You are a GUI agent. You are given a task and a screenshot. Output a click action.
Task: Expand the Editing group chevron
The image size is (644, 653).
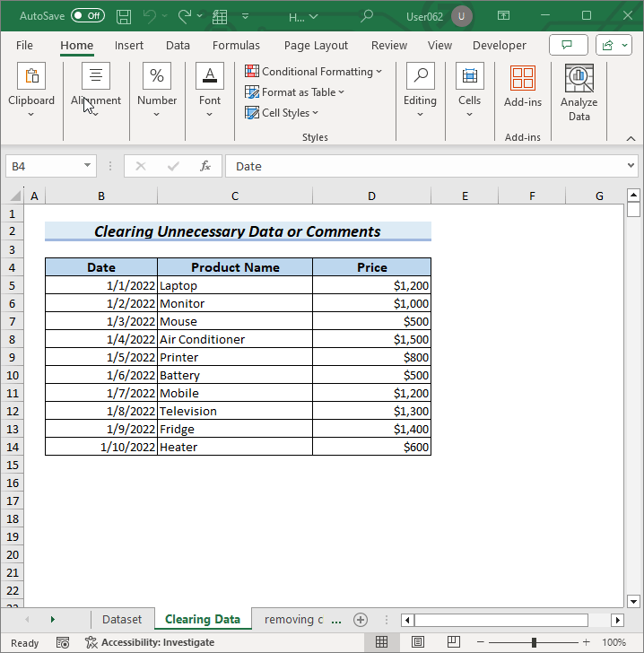[x=421, y=114]
